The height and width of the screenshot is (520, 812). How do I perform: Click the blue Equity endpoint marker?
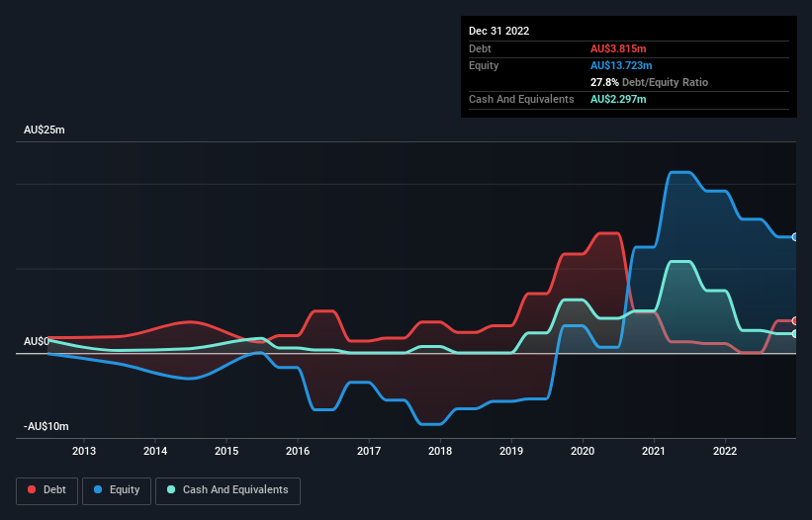point(795,237)
